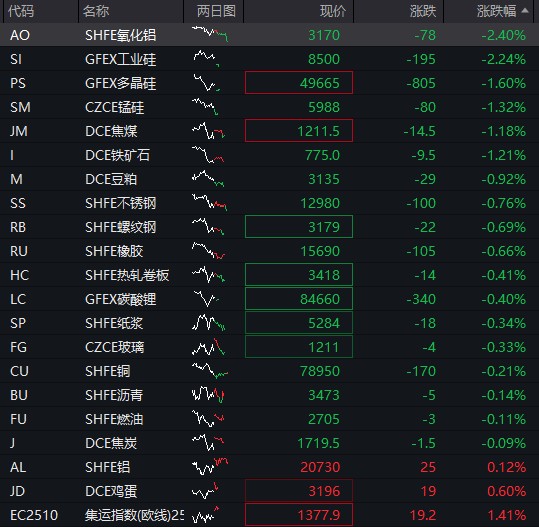Select the 现价 column header
Image resolution: width=539 pixels, height=527 pixels.
(333, 11)
